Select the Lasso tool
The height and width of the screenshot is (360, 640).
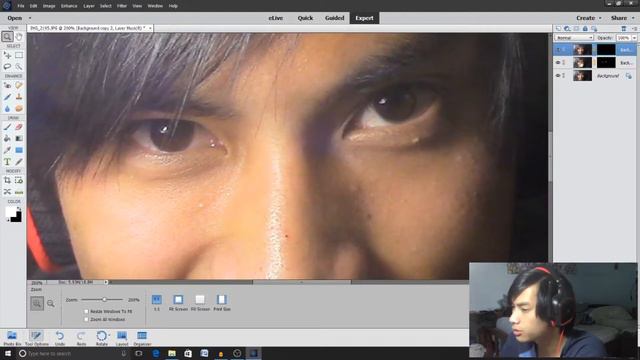[x=7, y=67]
